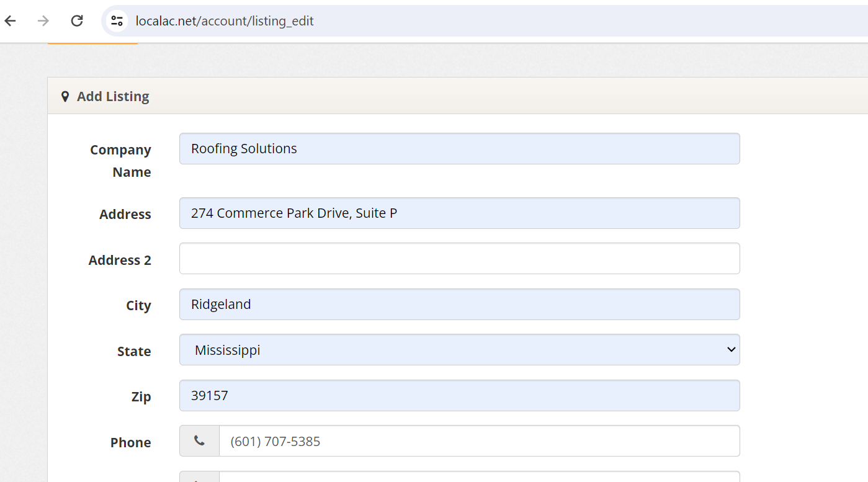Click the Company Name field with Roofing Solutions
This screenshot has height=482, width=868.
coord(459,149)
